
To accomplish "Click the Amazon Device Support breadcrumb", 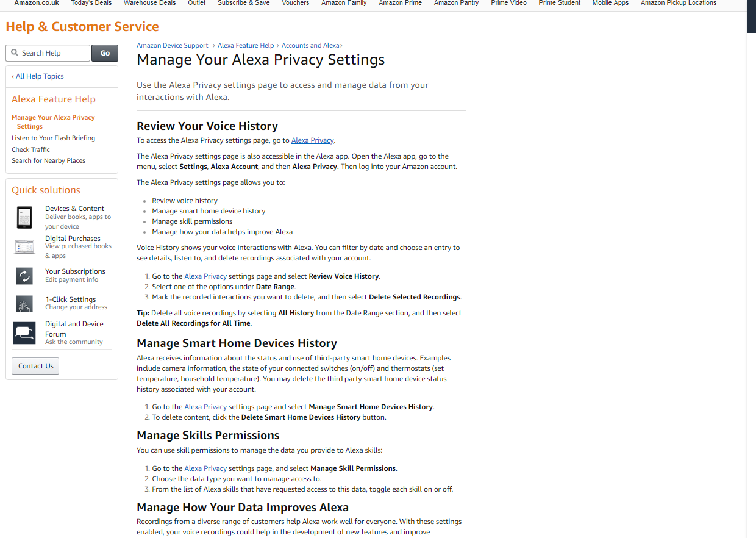I will click(173, 45).
